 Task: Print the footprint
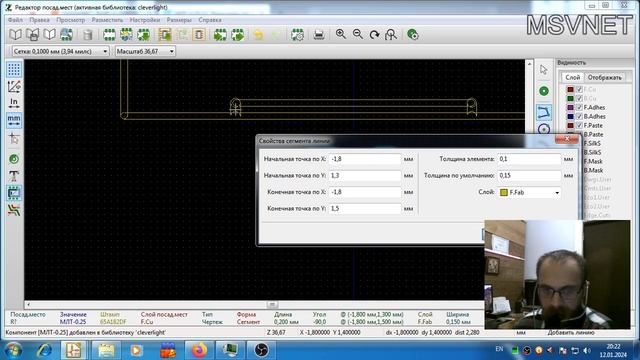(319, 35)
